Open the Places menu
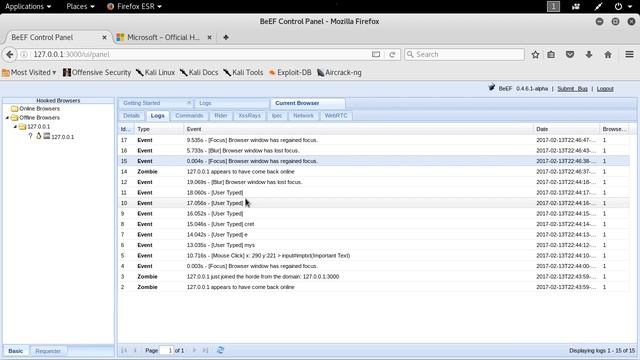This screenshot has width=640, height=360. click(80, 6)
